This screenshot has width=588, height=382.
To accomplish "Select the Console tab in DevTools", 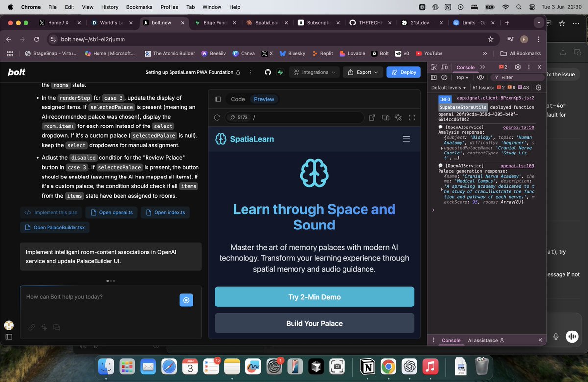I will [465, 67].
